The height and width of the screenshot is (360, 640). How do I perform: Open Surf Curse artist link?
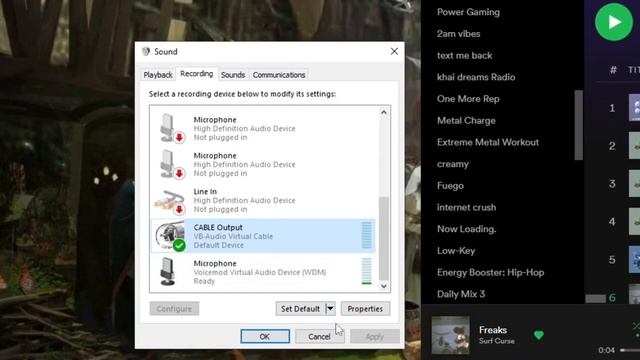click(x=497, y=341)
